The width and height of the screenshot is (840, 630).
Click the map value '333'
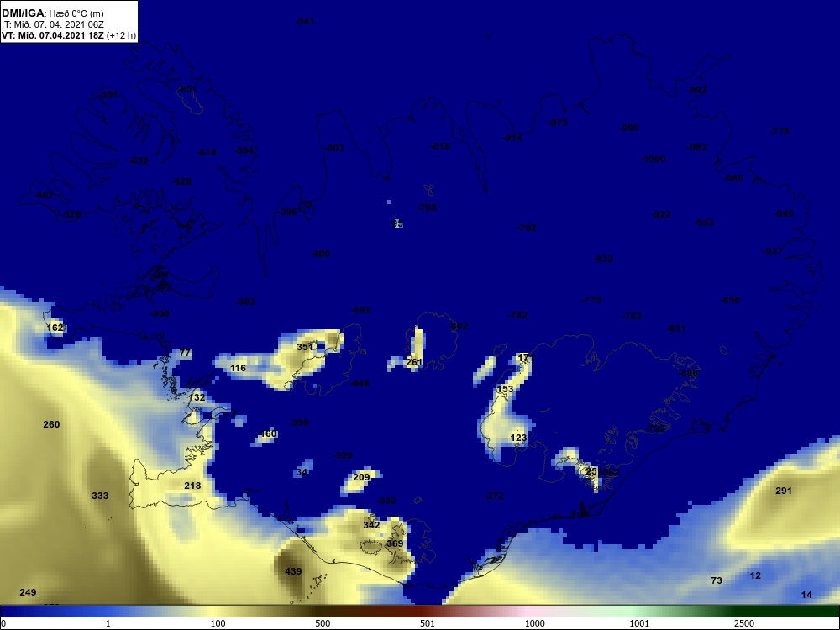[100, 496]
